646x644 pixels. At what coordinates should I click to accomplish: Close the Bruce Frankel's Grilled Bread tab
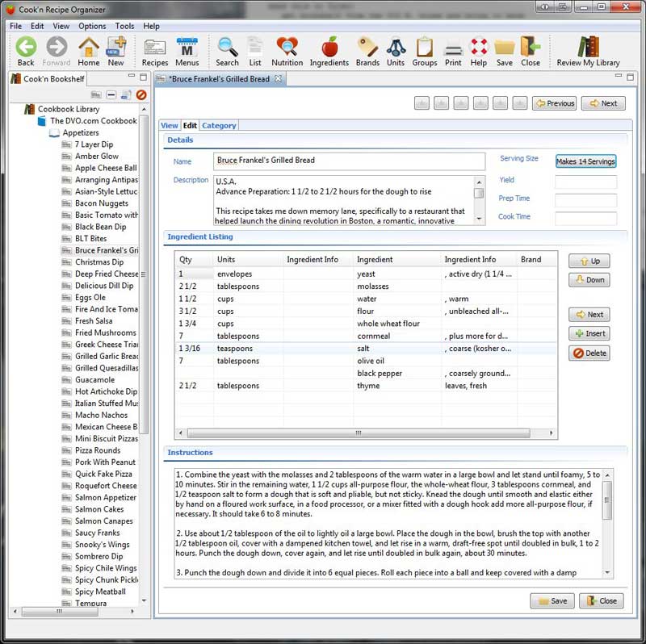tap(279, 78)
